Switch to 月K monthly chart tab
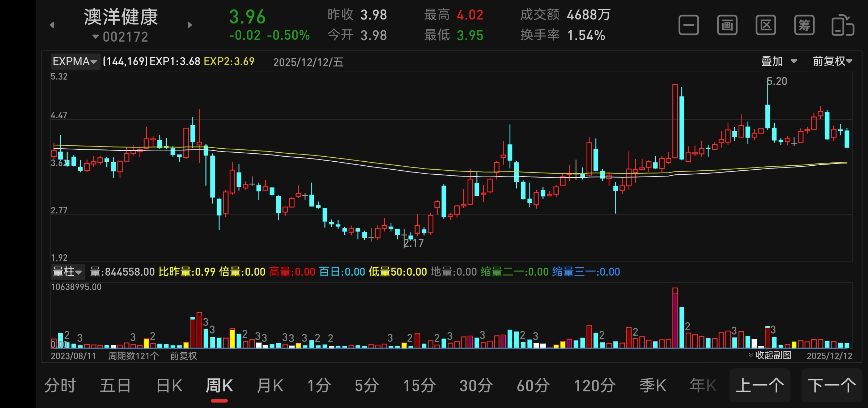This screenshot has width=868, height=408. tap(270, 386)
